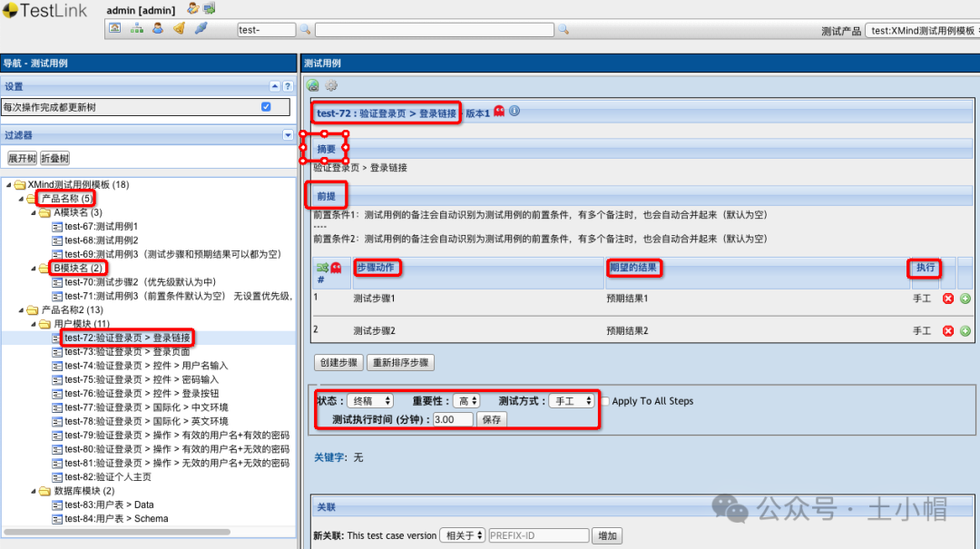Click the 折叠树 button
This screenshot has height=549, width=980.
coord(55,158)
